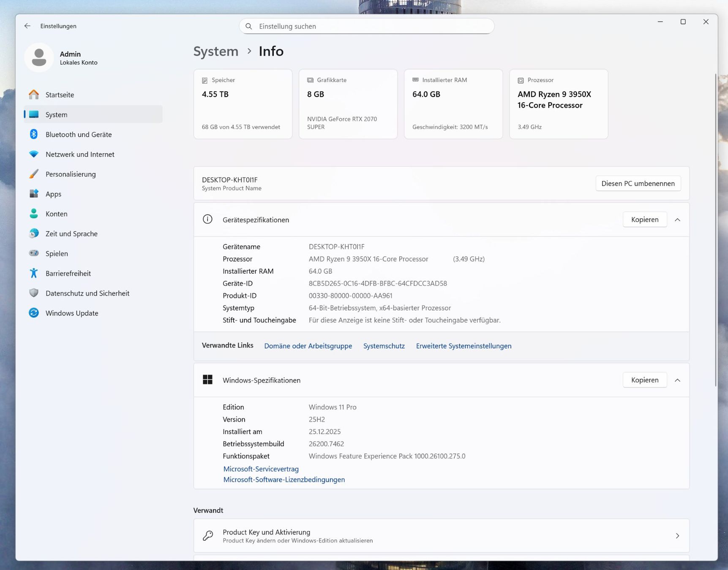This screenshot has width=728, height=570.
Task: Click the Gerätespezifikationen info circle icon
Action: click(x=207, y=219)
